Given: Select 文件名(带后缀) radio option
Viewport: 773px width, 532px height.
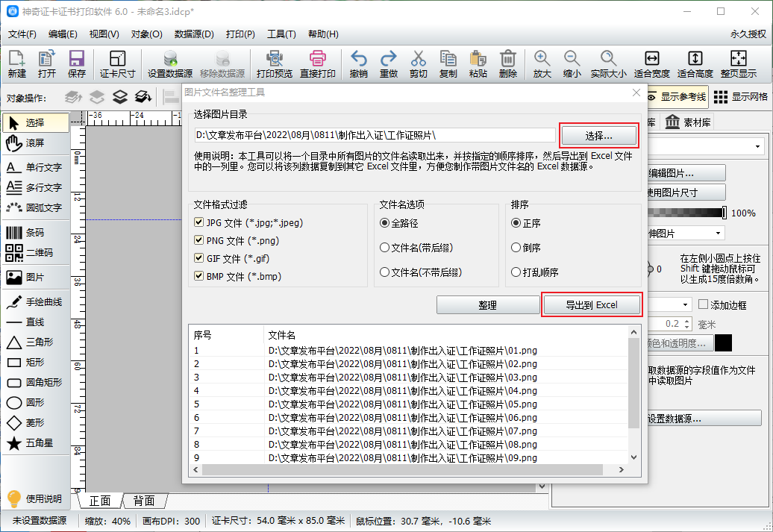Looking at the screenshot, I should [x=384, y=248].
